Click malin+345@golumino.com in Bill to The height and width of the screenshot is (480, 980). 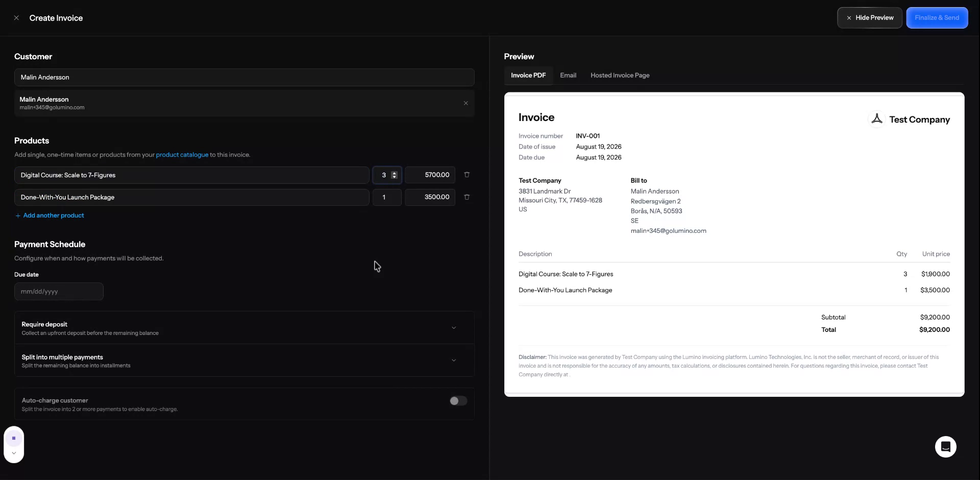click(x=668, y=231)
